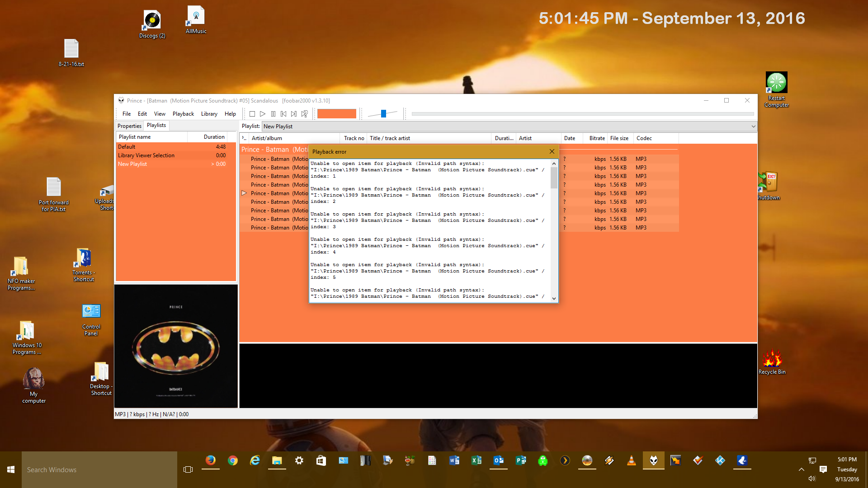This screenshot has width=868, height=488.
Task: Click the Bitrate column header
Action: pos(596,138)
